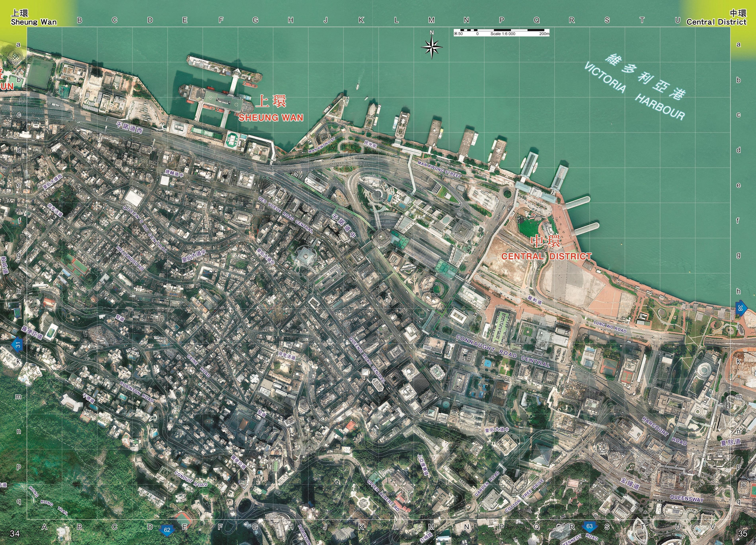Click the blue page 38 arrow marker

click(x=740, y=307)
